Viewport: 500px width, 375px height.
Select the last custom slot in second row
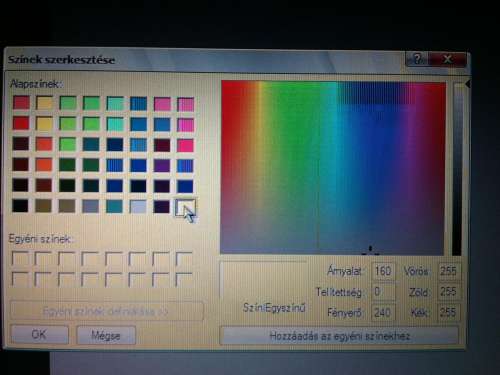tap(184, 280)
